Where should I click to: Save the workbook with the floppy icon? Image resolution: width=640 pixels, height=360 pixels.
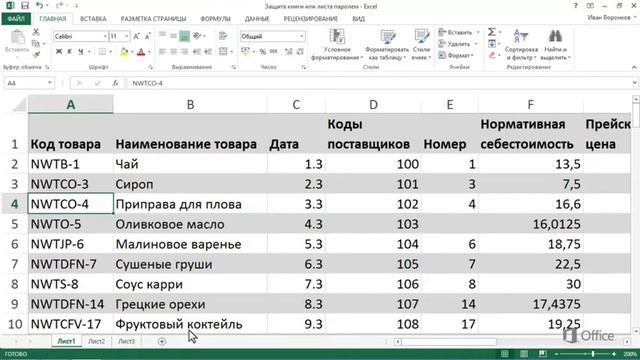25,6
